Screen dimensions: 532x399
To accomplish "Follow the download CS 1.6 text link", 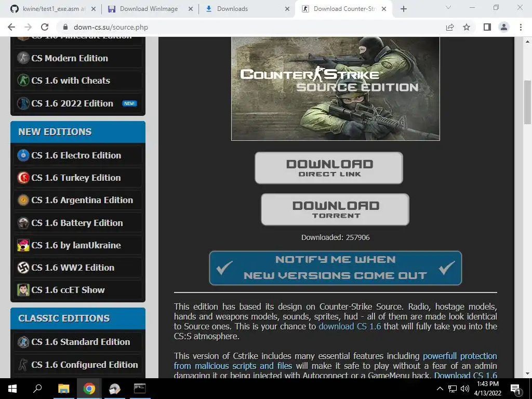I will pos(350,326).
